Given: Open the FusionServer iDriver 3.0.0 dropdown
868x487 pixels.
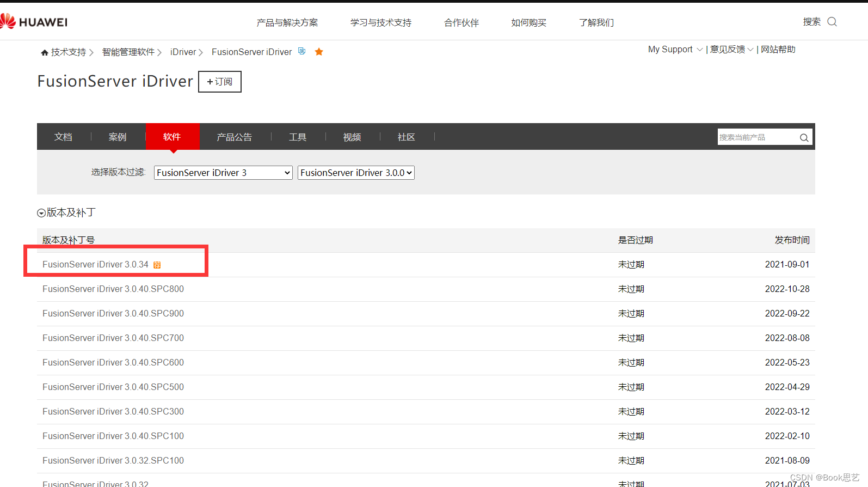Looking at the screenshot, I should [356, 173].
